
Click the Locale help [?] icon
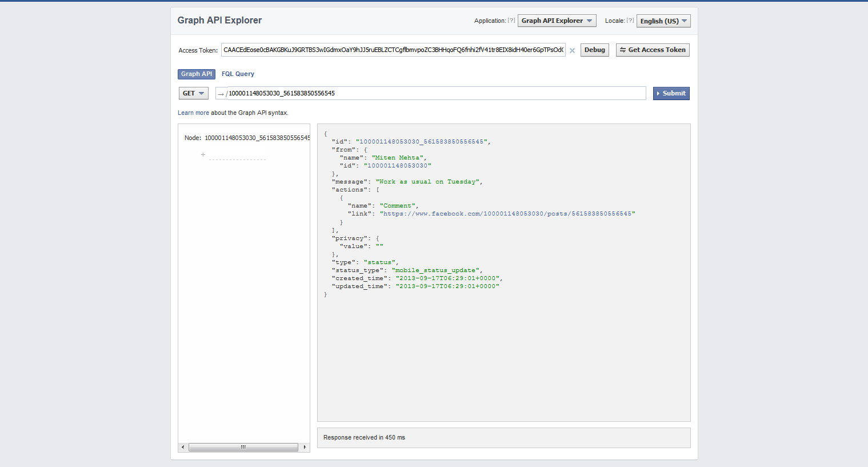(630, 21)
